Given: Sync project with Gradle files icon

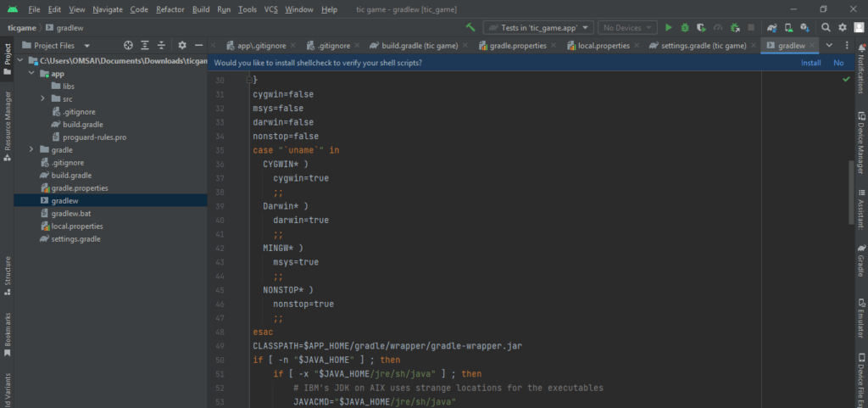Looking at the screenshot, I should point(773,27).
